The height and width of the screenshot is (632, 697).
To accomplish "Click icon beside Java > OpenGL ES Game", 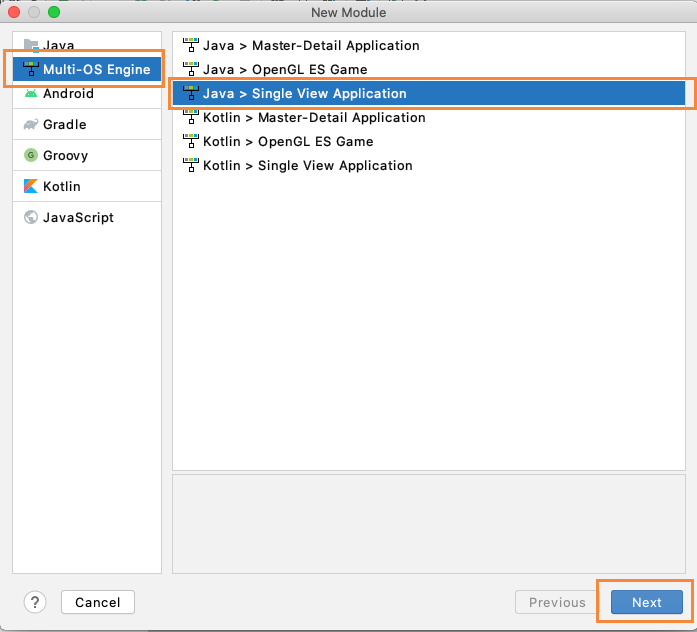I will 191,69.
